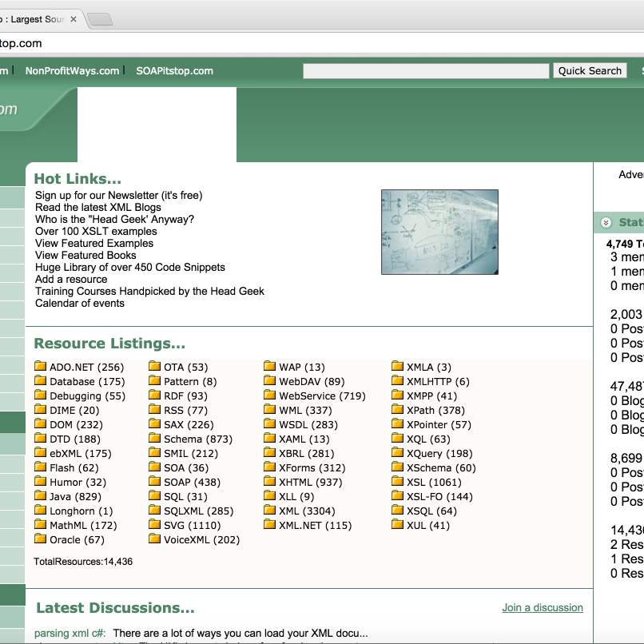644x644 pixels.
Task: Click the VoiceXML folder icon
Action: pos(154,538)
